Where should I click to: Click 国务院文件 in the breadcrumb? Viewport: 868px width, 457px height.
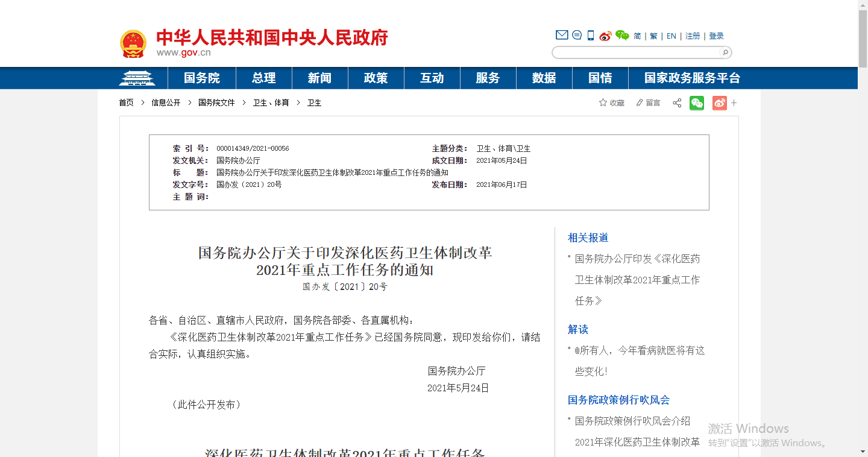pos(216,103)
